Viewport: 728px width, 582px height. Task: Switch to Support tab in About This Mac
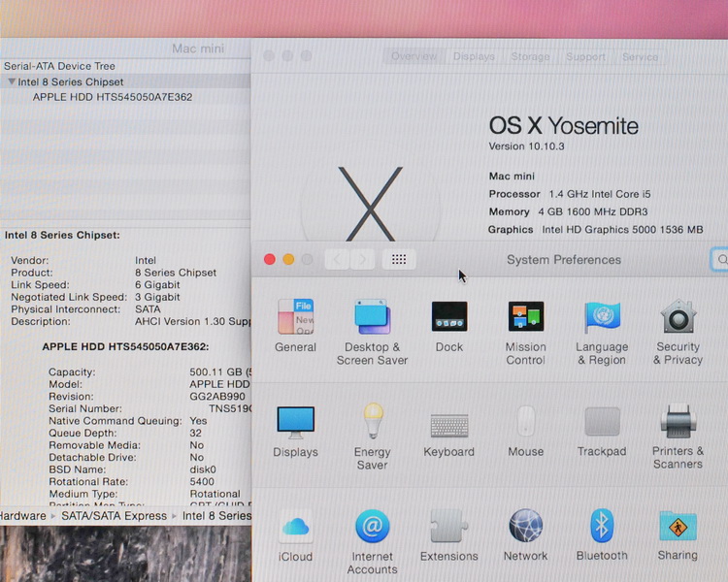pyautogui.click(x=585, y=56)
